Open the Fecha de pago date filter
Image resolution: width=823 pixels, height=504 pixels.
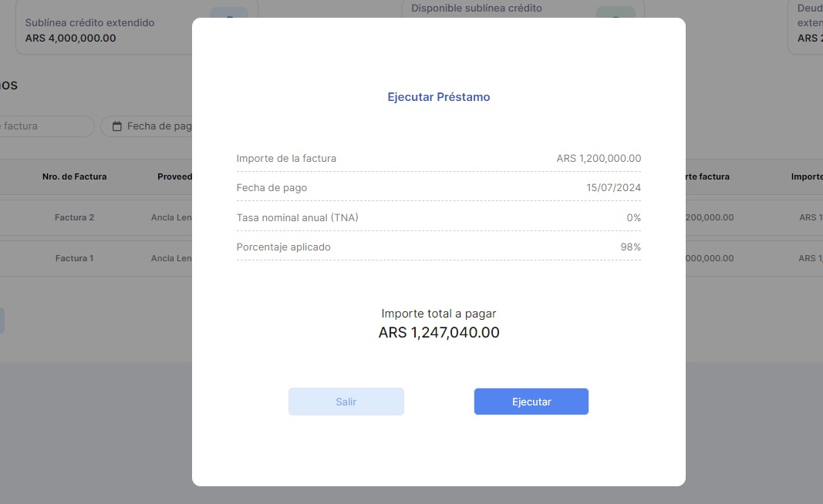pos(154,126)
